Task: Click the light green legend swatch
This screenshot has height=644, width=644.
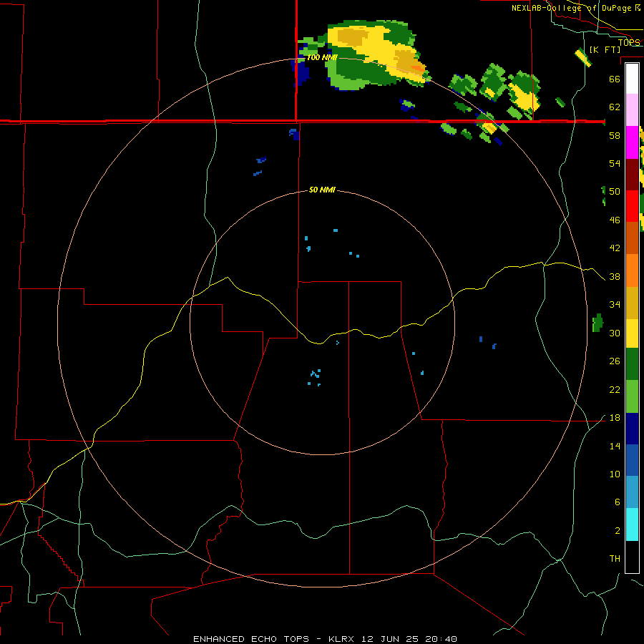Action: 632,396
